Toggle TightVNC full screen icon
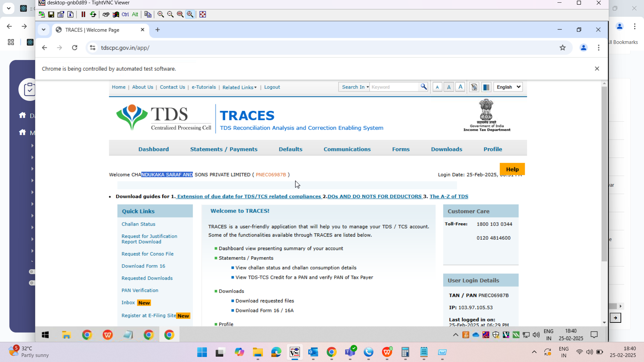Viewport: 644px width, 362px height. coord(203,14)
